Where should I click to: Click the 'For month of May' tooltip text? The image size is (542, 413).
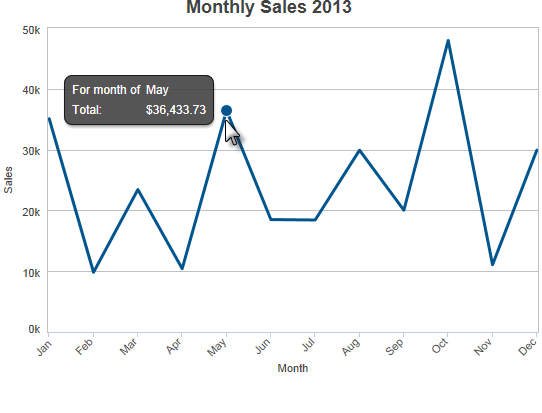coord(120,90)
